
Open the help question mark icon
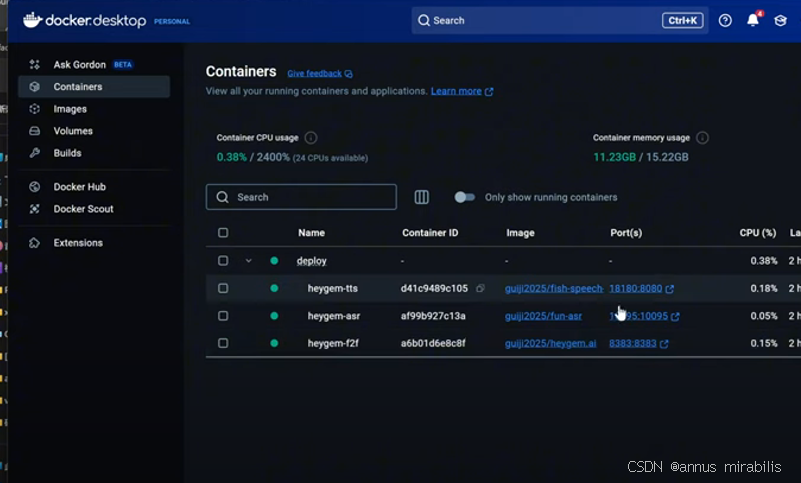725,20
